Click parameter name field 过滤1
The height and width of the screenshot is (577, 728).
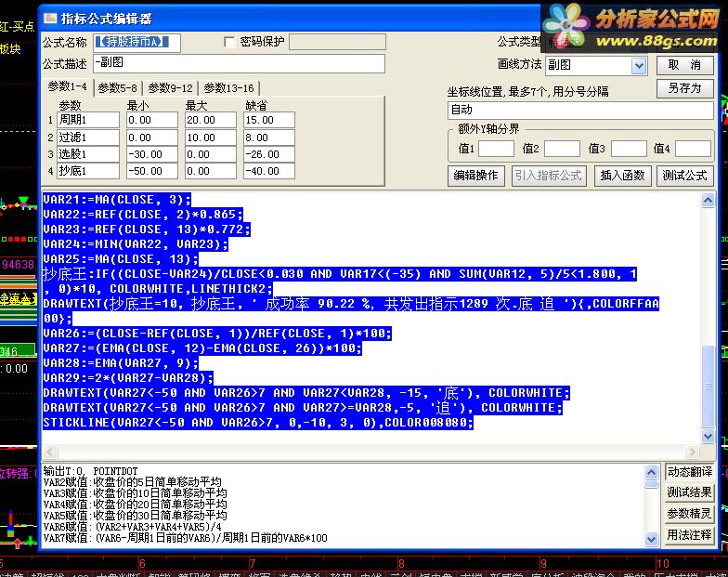[88, 138]
